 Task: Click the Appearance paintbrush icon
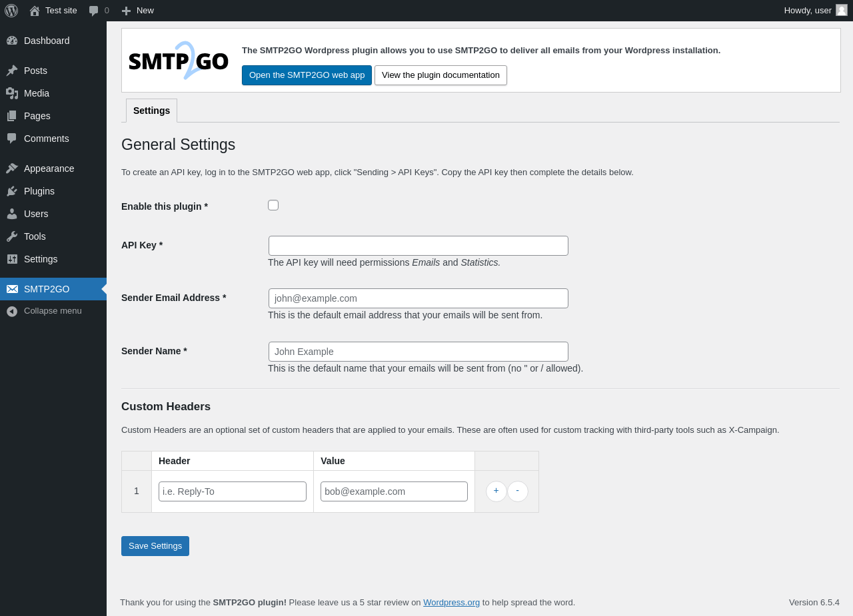tap(12, 168)
